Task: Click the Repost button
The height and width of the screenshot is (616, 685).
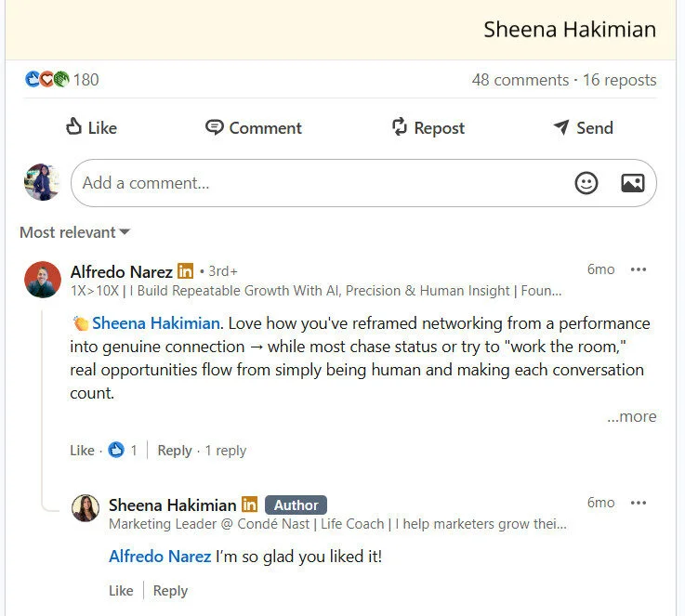Action: (428, 127)
